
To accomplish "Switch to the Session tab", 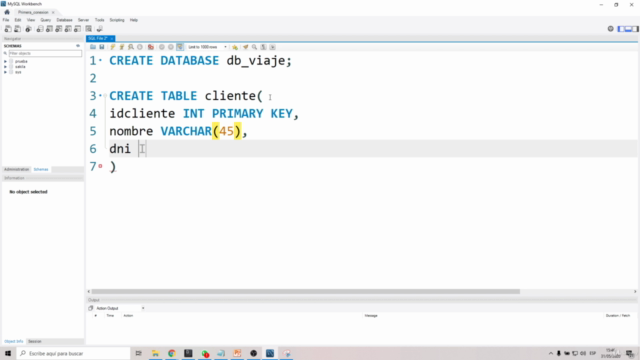I will (x=35, y=341).
